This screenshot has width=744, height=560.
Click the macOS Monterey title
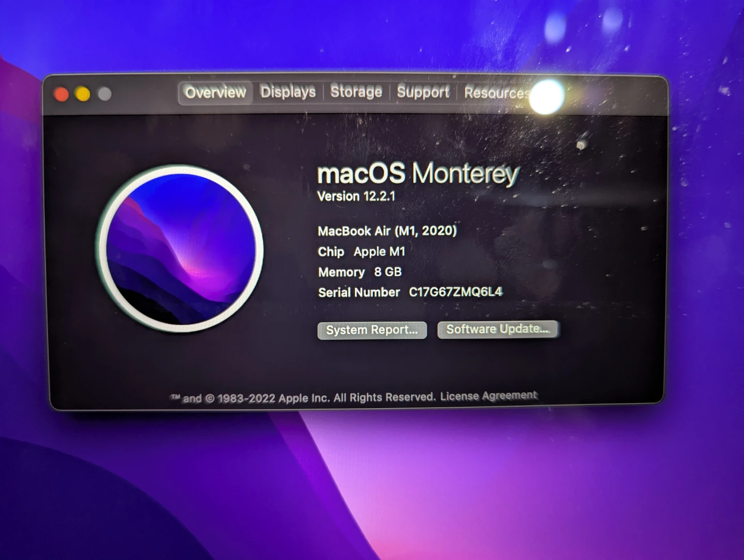tap(417, 174)
